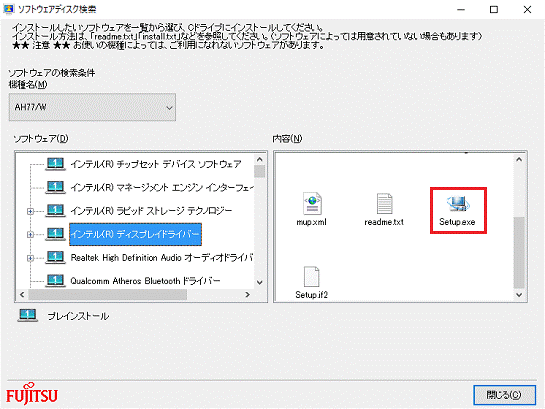This screenshot has width=545, height=409.
Task: Select インテル(R) ディスプレイドライバー item
Action: click(135, 234)
